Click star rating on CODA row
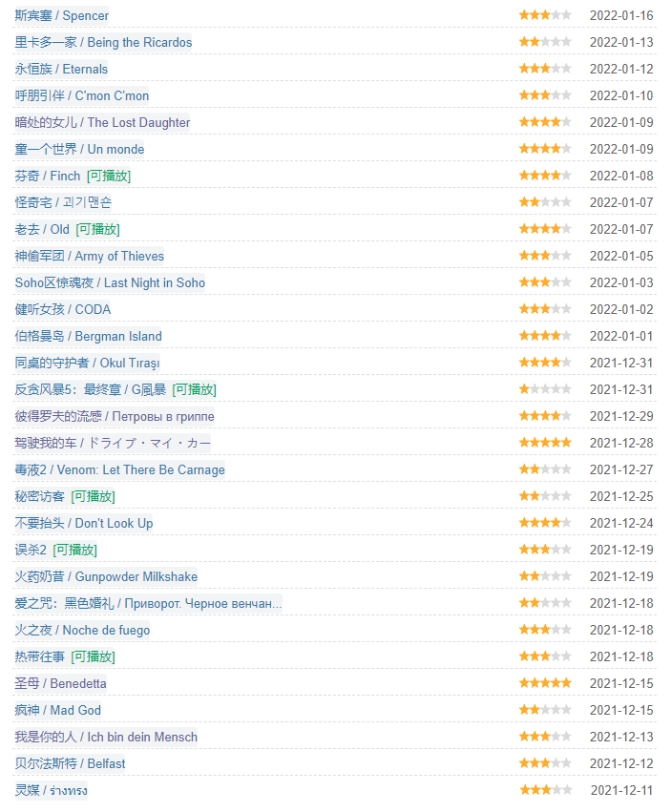Screen dimensions: 671x812 (545, 309)
